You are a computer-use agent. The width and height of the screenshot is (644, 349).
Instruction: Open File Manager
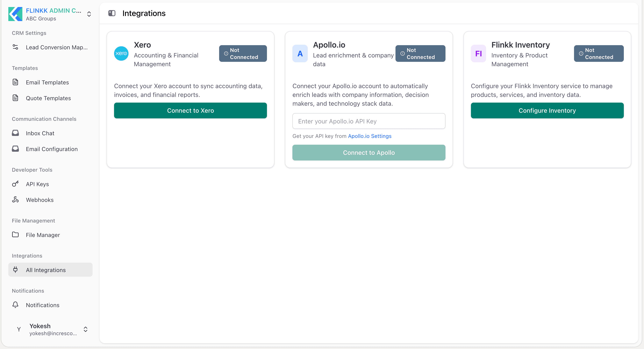pos(50,235)
